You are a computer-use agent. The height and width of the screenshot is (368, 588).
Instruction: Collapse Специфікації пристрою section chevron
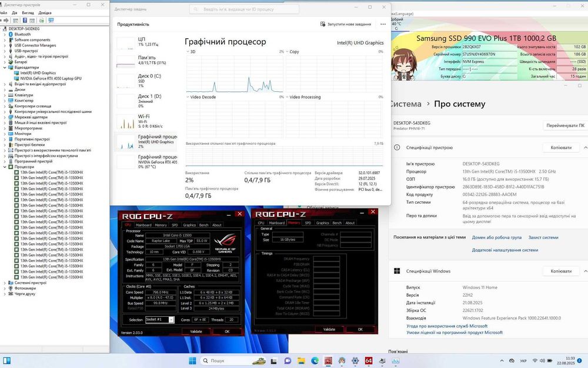[585, 147]
